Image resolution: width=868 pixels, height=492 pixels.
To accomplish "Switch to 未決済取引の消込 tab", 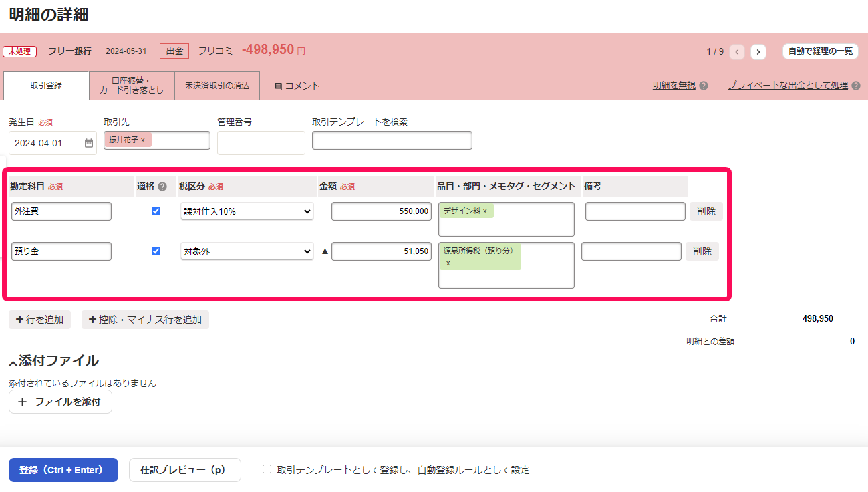I will tap(217, 86).
